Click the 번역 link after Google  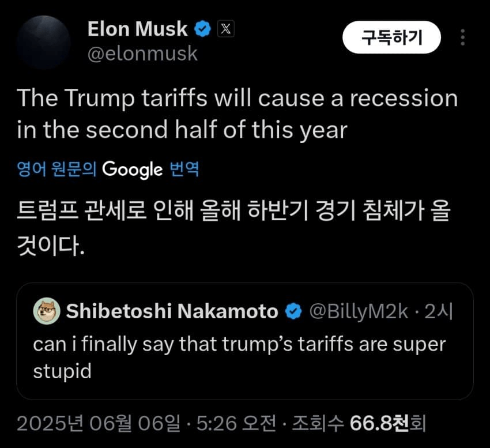click(184, 170)
